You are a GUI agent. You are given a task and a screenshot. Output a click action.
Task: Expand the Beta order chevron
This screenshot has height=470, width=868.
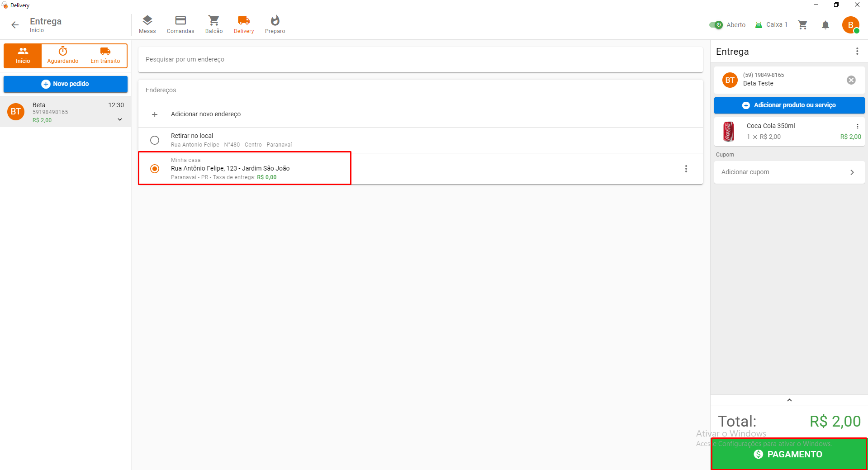click(120, 120)
